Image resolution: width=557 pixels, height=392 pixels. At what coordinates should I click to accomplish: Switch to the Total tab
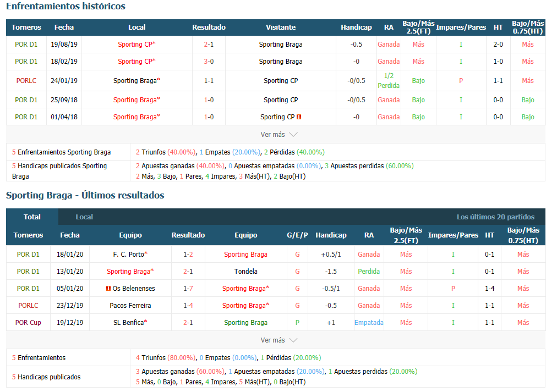tap(32, 217)
